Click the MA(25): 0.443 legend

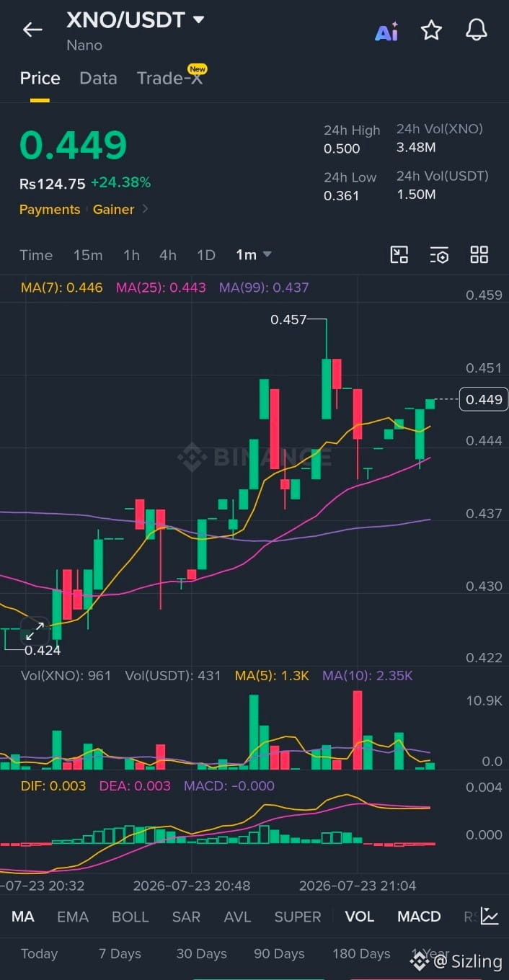click(x=161, y=288)
